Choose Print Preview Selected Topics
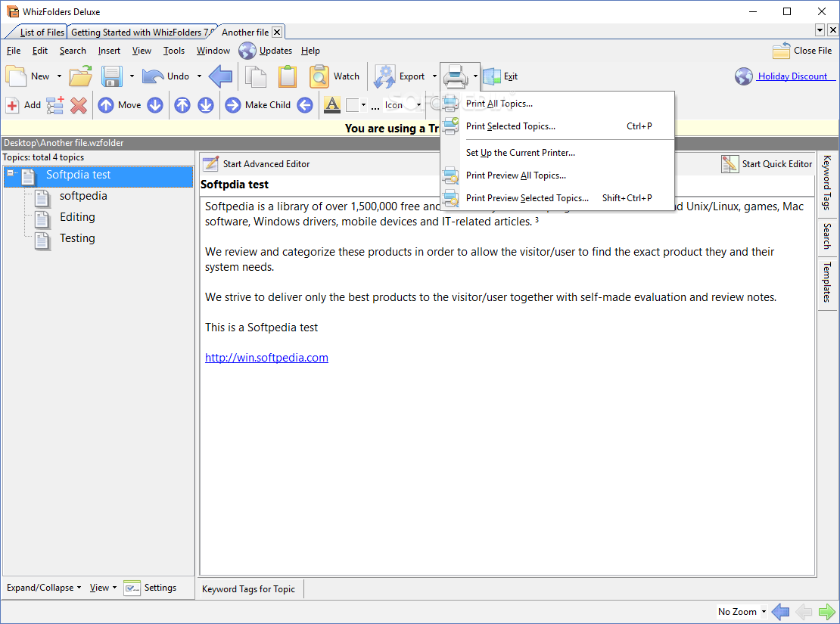The image size is (840, 624). [557, 197]
